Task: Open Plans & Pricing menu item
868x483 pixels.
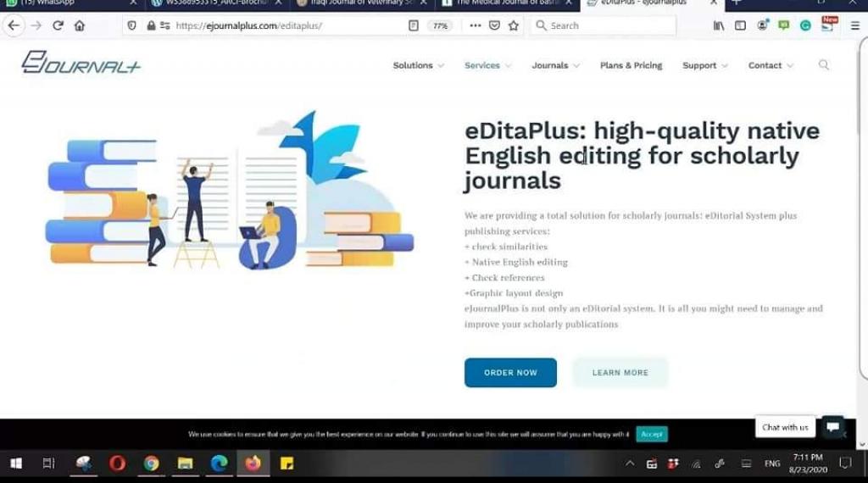Action: 631,65
